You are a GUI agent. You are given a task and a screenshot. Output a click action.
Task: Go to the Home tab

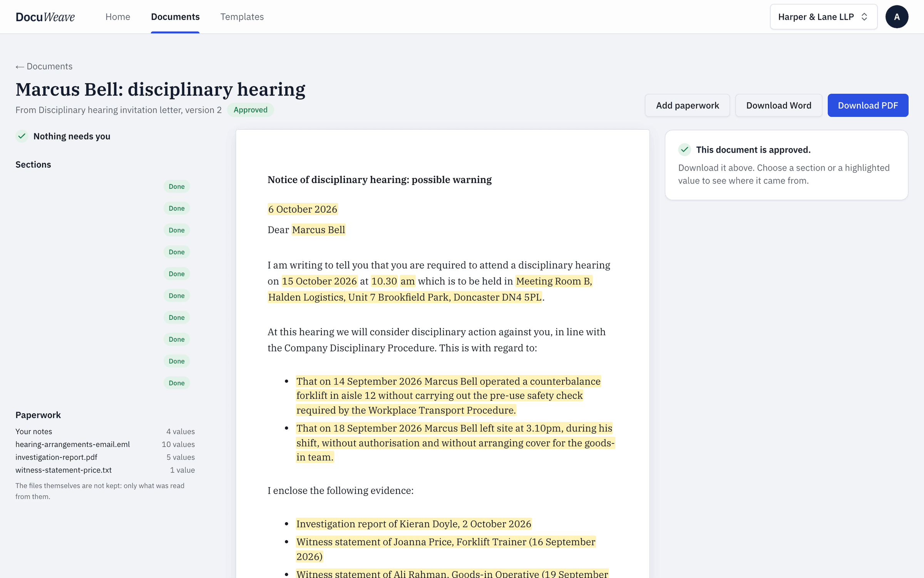pos(118,17)
